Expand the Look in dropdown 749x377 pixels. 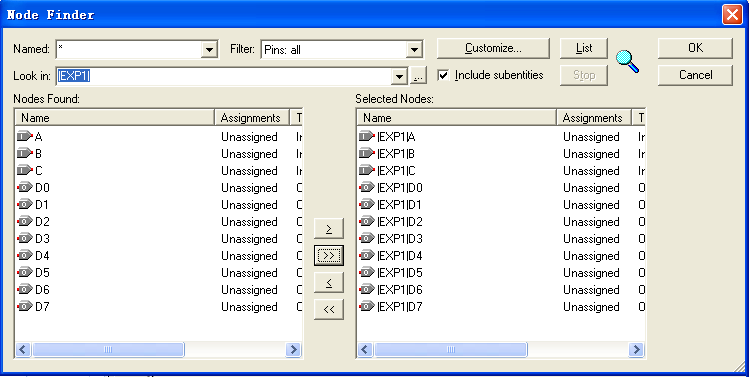click(399, 76)
